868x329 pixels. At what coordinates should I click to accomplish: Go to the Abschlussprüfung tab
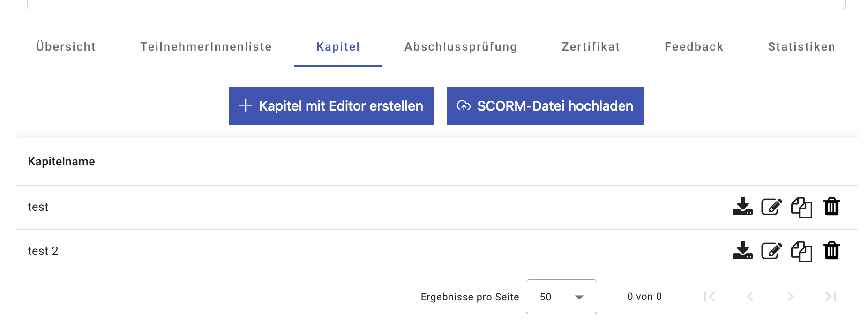point(461,47)
